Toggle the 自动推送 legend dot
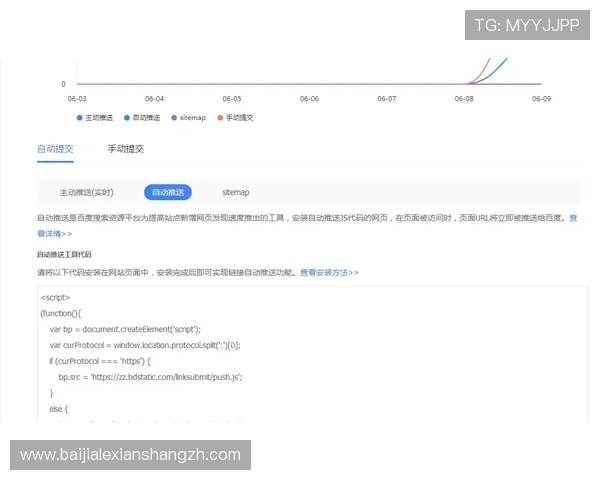Screen dimensions: 600x480 pyautogui.click(x=127, y=118)
